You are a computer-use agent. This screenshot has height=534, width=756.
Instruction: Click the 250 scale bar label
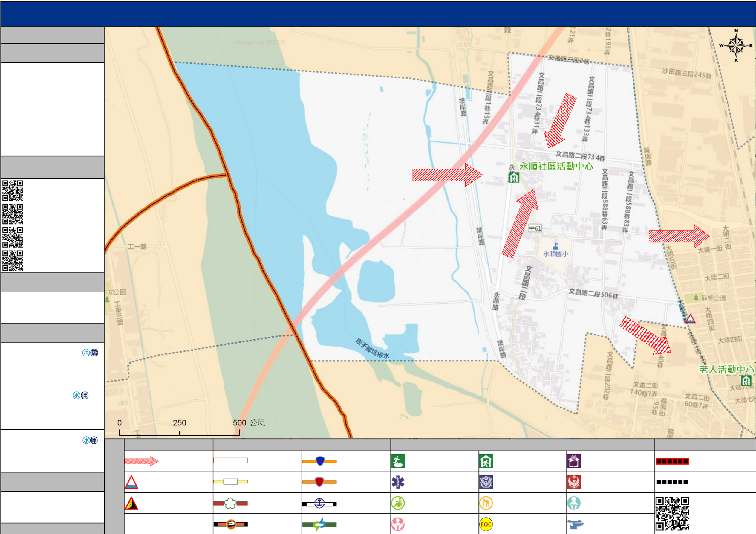[x=180, y=423]
